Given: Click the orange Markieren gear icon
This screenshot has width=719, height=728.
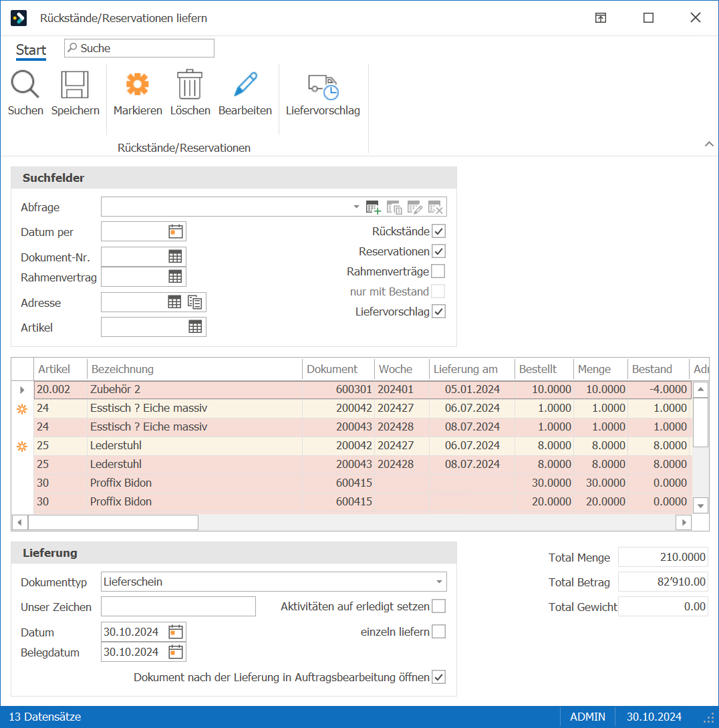Looking at the screenshot, I should tap(138, 84).
